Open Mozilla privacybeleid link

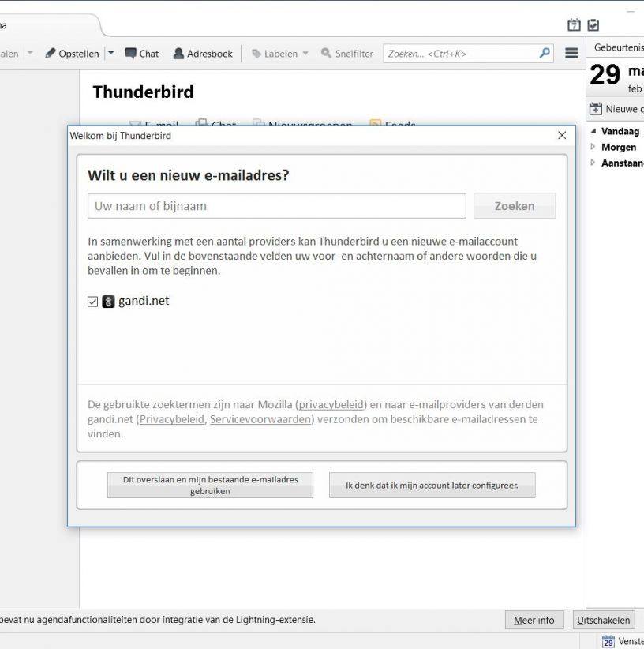click(331, 404)
